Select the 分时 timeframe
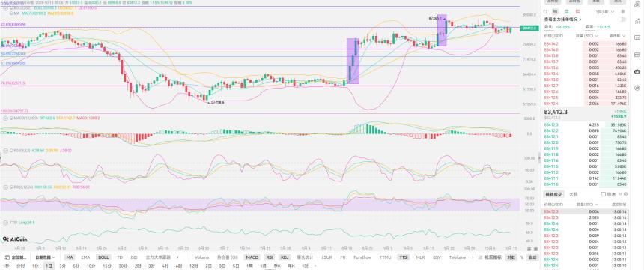 [20, 266]
